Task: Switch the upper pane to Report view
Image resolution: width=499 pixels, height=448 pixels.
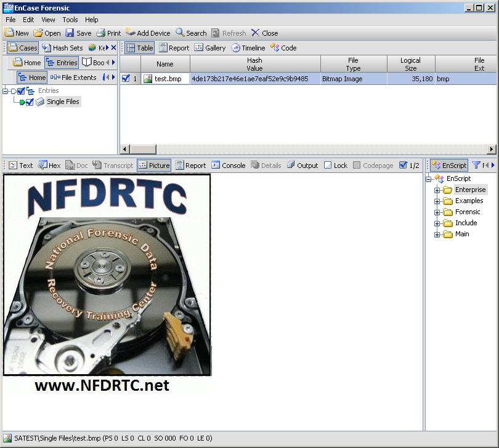Action: tap(174, 48)
